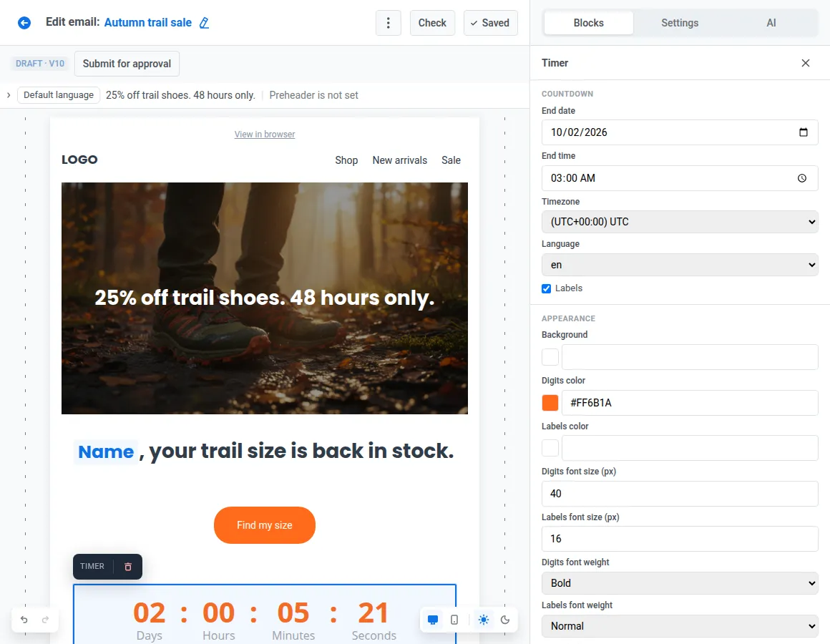Open the three-dot more options menu
Image resolution: width=830 pixels, height=644 pixels.
click(x=388, y=23)
